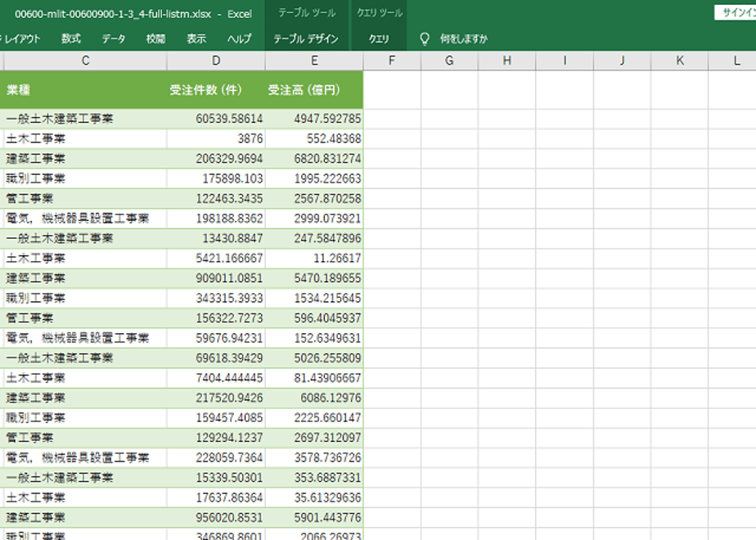
Task: Click the cell containing 206329.9694
Action: [216, 159]
